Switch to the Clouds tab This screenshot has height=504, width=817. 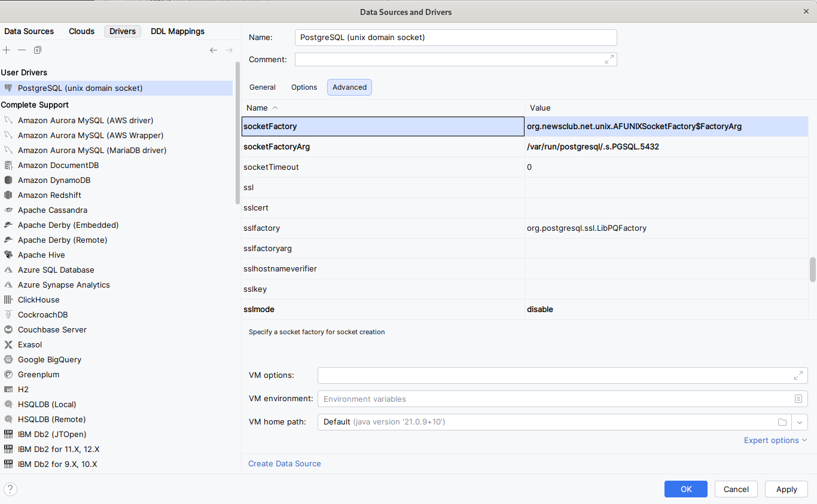(81, 31)
